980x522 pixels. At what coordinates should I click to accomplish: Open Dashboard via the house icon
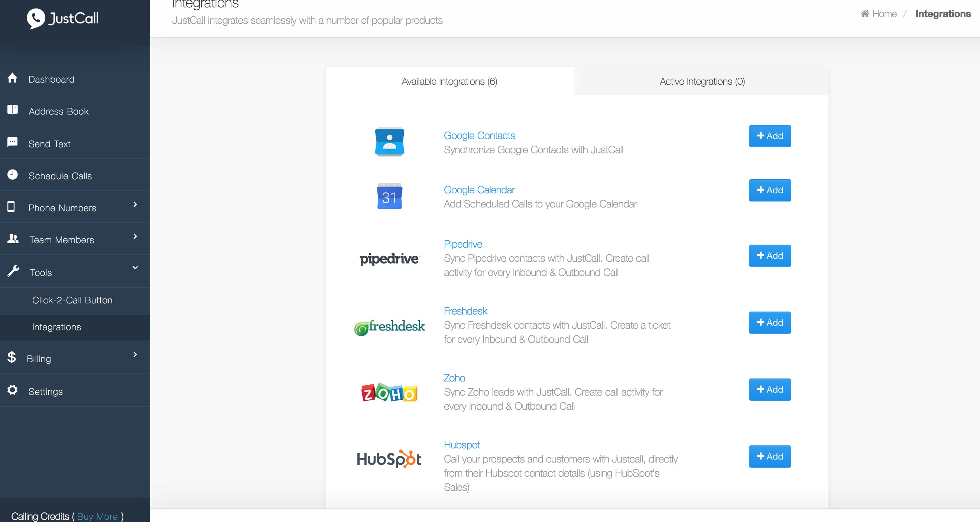coord(13,78)
